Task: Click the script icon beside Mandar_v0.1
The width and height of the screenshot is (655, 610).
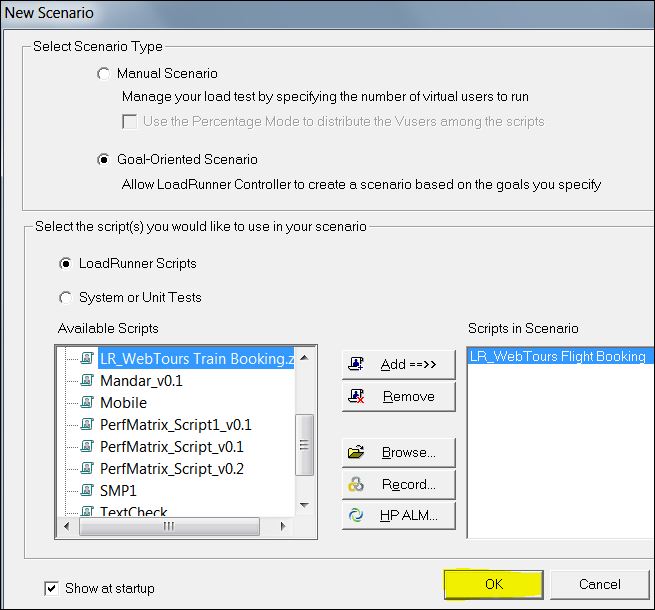Action: click(x=87, y=380)
